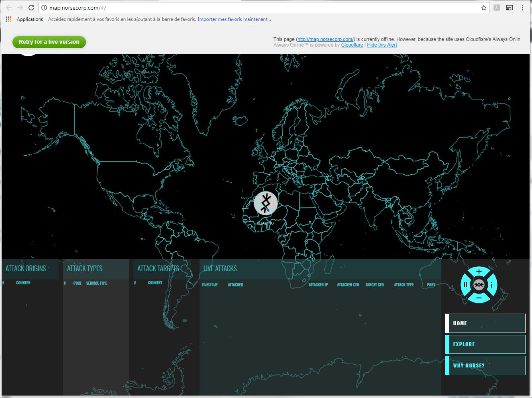Image resolution: width=532 pixels, height=398 pixels.
Task: Click the Hide this Alert link
Action: (382, 45)
